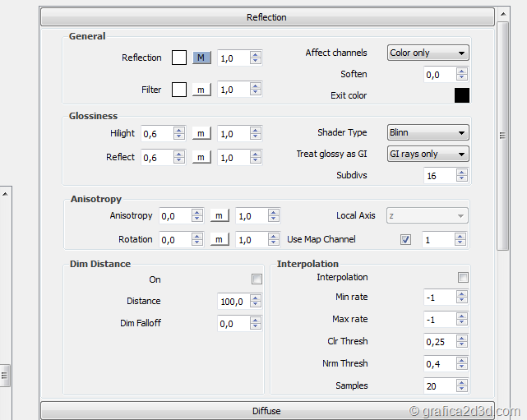Click the Soften spinner arrows
Image resolution: width=527 pixels, height=420 pixels.
pyautogui.click(x=462, y=75)
